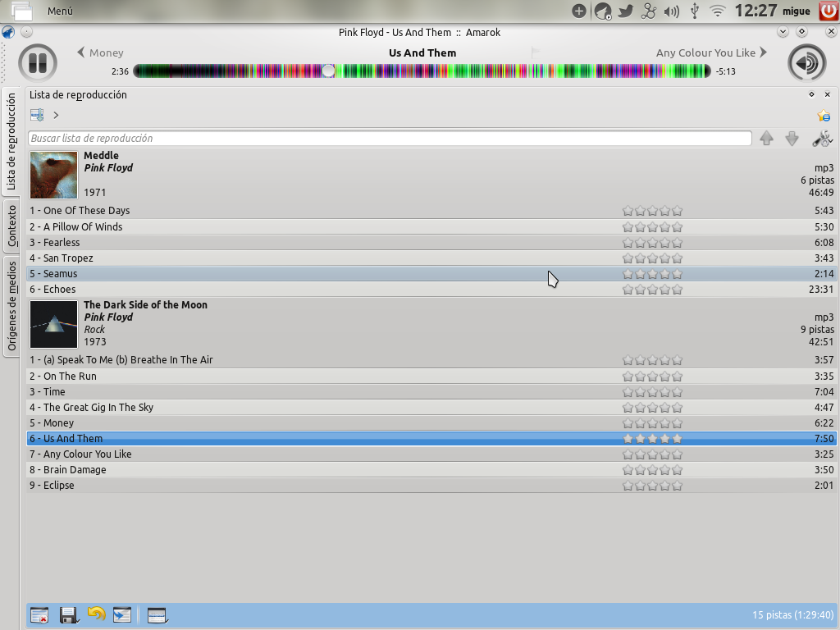Click the show desktop windows icon
This screenshot has height=630, width=840.
coord(21,10)
